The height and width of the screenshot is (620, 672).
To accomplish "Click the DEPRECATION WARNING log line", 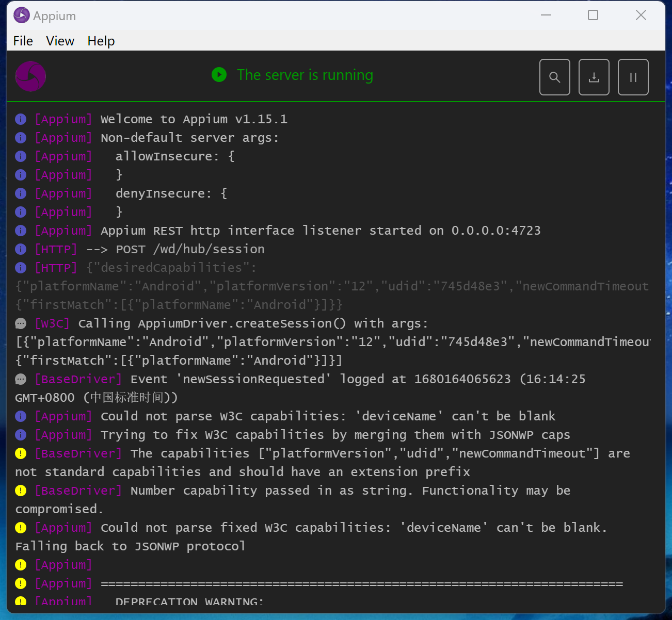I will [x=189, y=601].
